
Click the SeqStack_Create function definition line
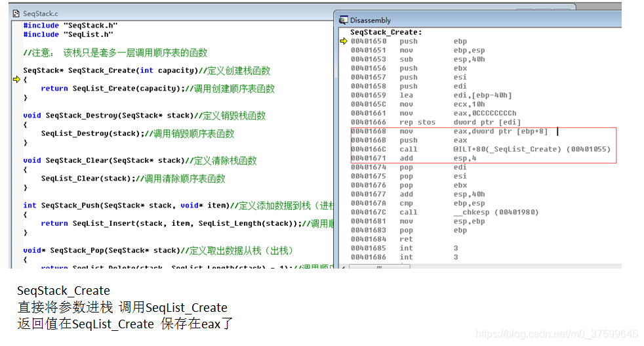pos(147,70)
